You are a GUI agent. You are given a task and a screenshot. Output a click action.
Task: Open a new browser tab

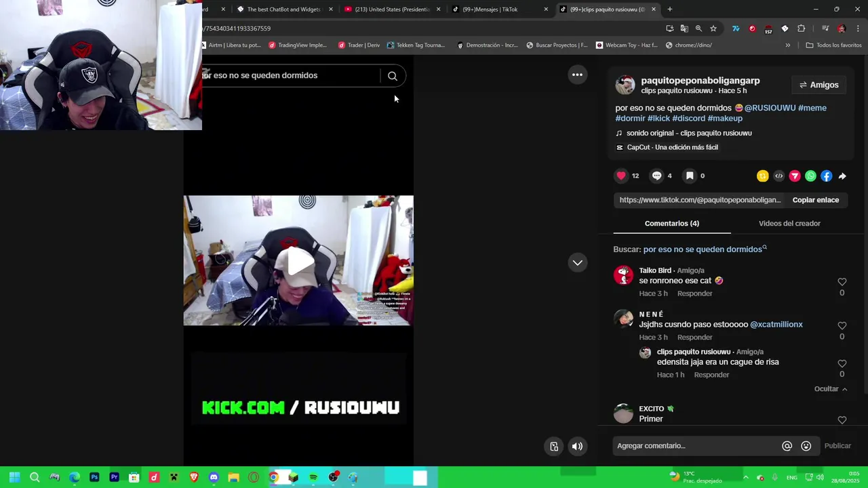669,9
